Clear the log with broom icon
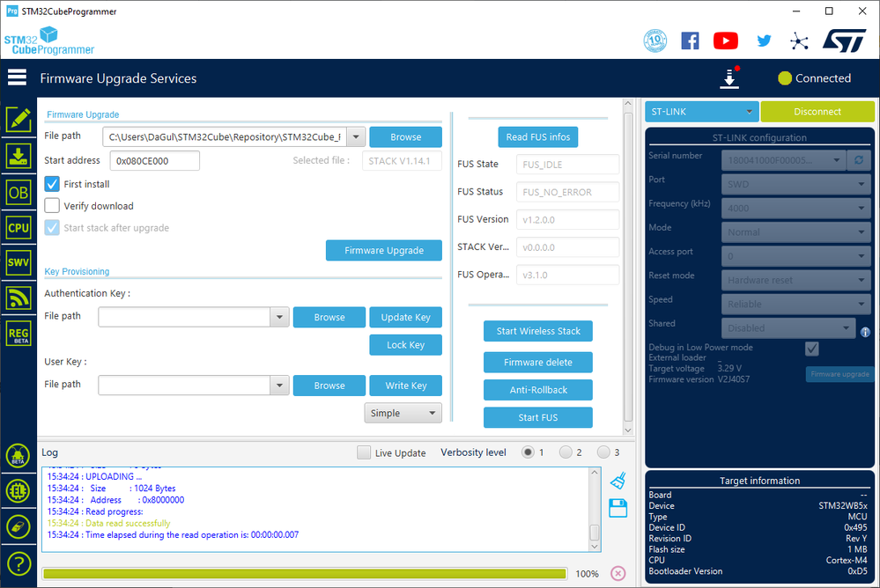Screen dimensions: 880x588 617,481
